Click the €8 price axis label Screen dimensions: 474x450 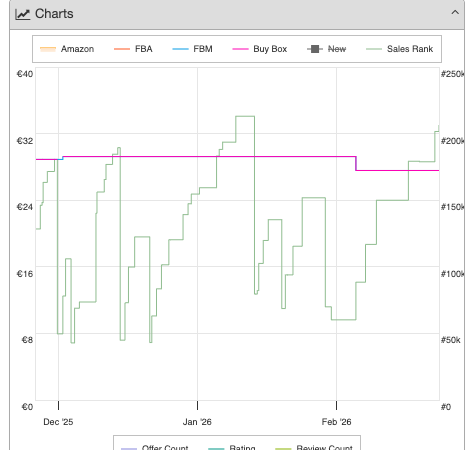27,340
